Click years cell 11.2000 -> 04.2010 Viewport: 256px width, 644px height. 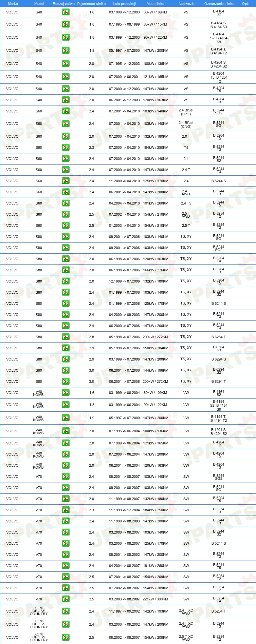(x=124, y=181)
